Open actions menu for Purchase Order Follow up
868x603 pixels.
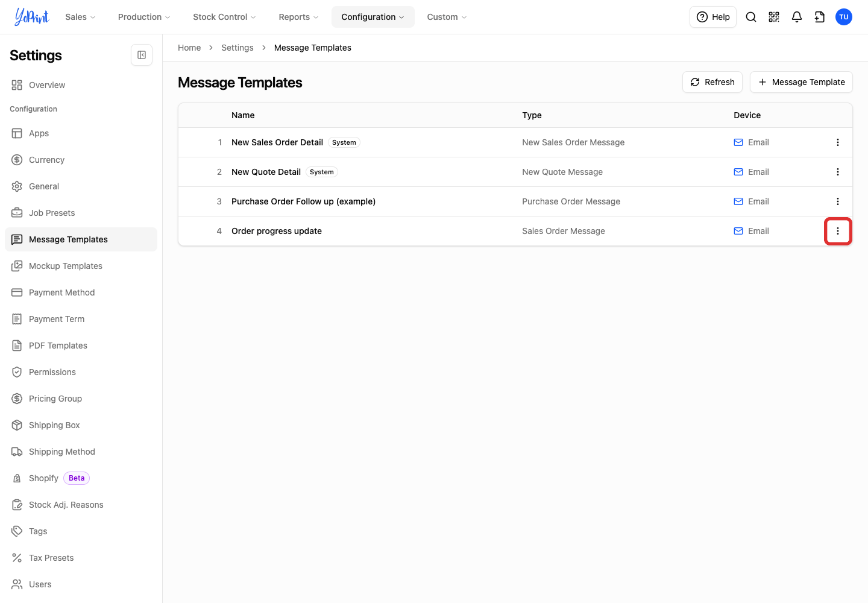coord(838,201)
